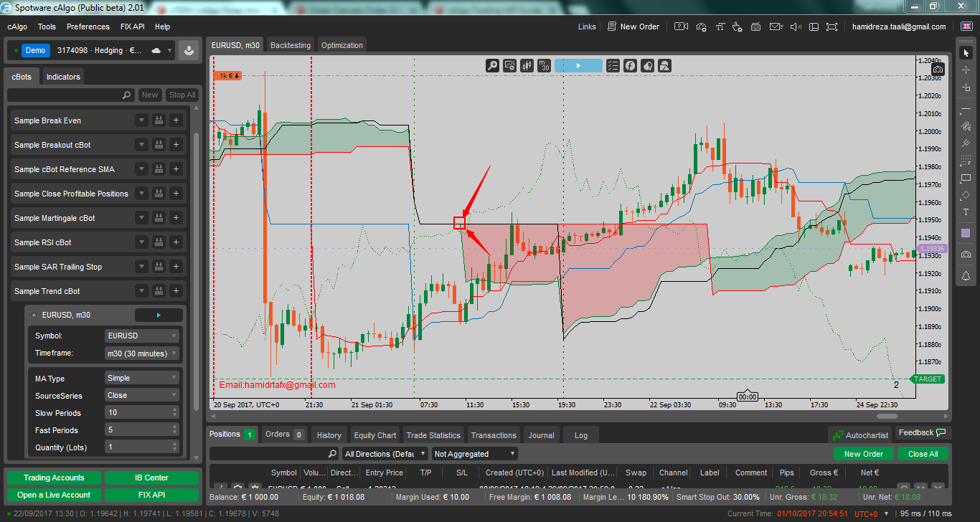Image resolution: width=980 pixels, height=522 pixels.
Task: Open Autochartist panel
Action: point(860,435)
